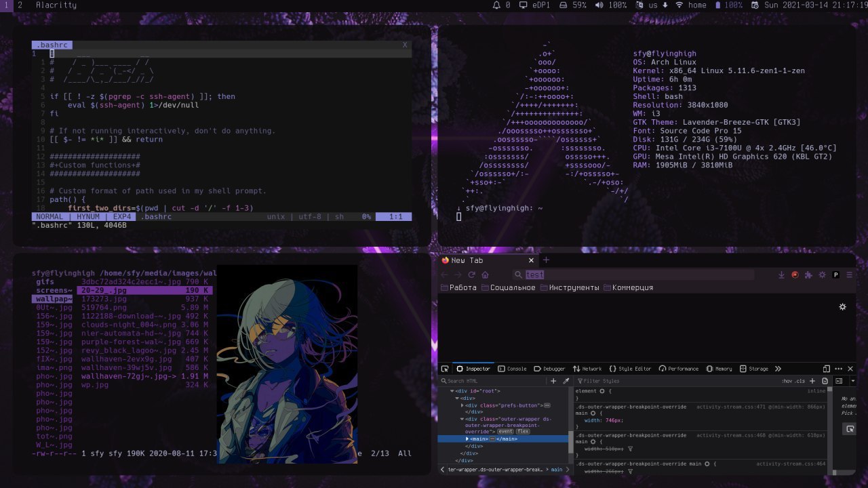This screenshot has height=488, width=868.
Task: Select main in the breadcrumb bar
Action: [x=557, y=469]
